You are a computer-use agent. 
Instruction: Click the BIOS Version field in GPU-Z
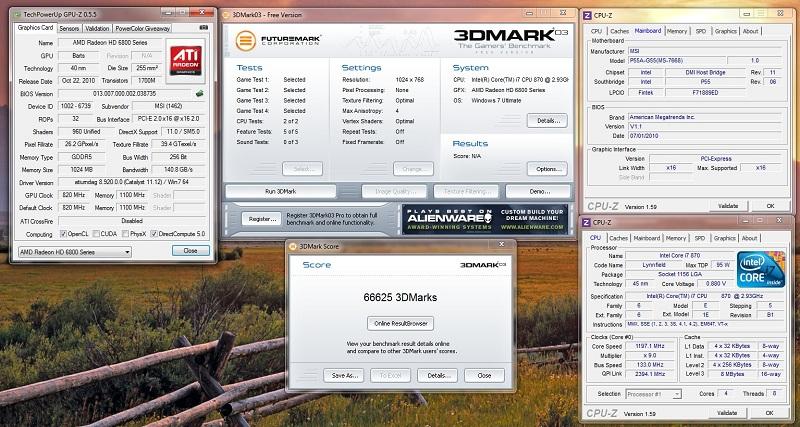point(126,94)
